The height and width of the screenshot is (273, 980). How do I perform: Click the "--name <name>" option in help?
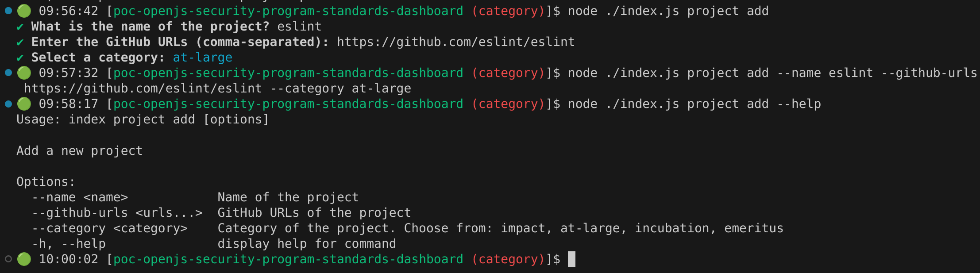[x=80, y=197]
